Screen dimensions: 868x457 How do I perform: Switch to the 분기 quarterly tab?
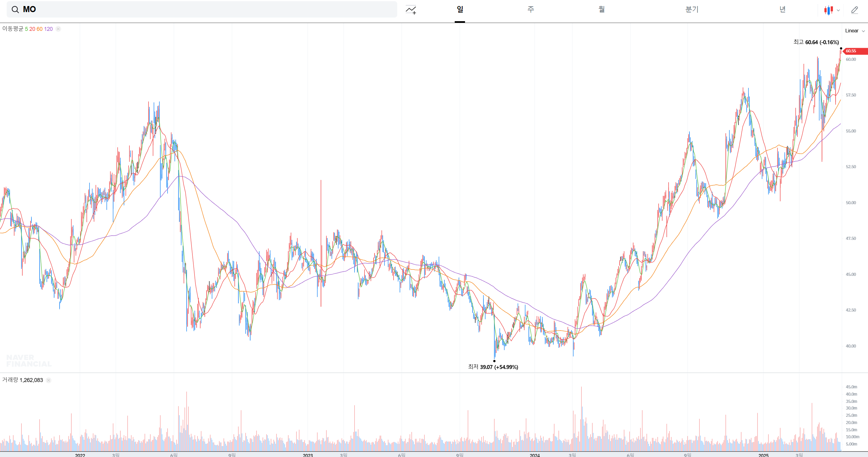(x=692, y=9)
